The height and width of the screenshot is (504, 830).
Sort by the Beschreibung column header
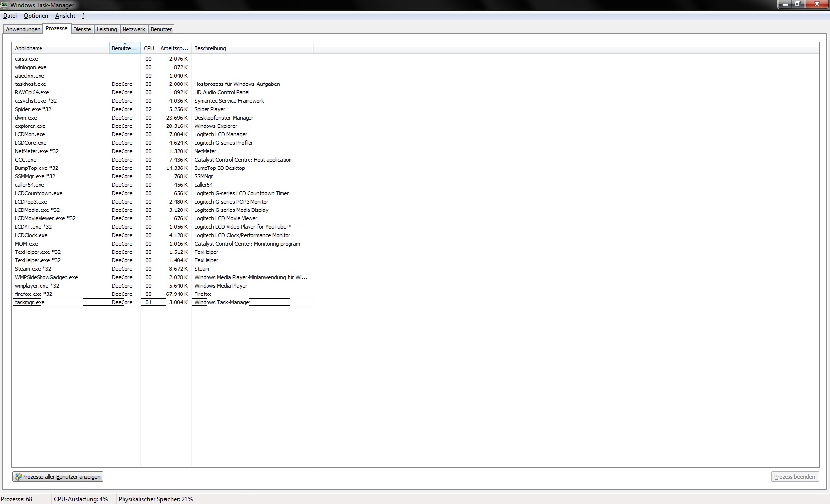pos(252,48)
